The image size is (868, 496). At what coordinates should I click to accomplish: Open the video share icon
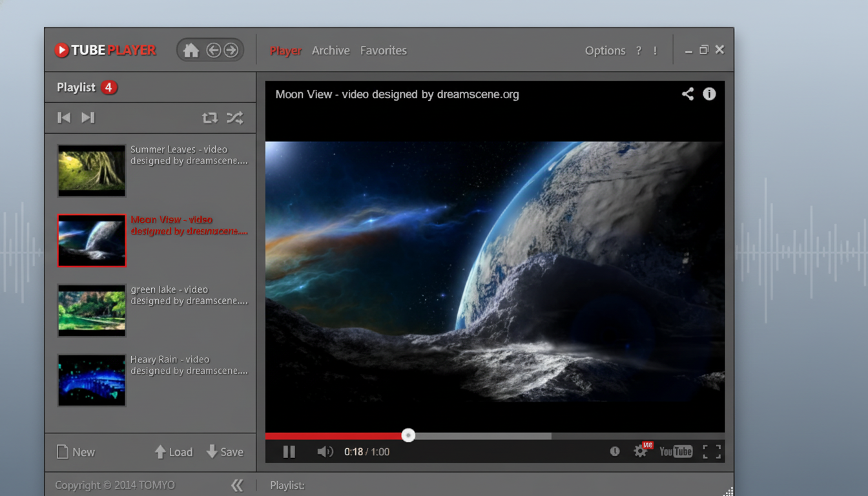coord(688,94)
